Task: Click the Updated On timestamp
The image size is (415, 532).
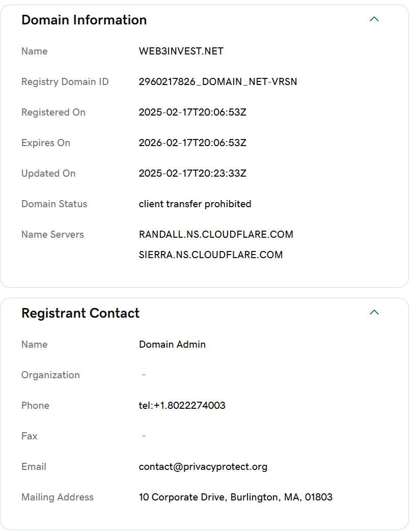Action: (x=192, y=174)
